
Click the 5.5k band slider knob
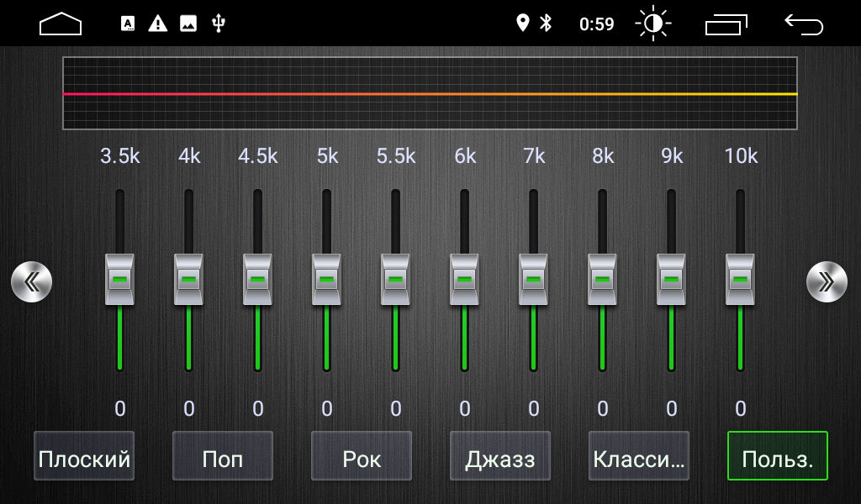395,279
